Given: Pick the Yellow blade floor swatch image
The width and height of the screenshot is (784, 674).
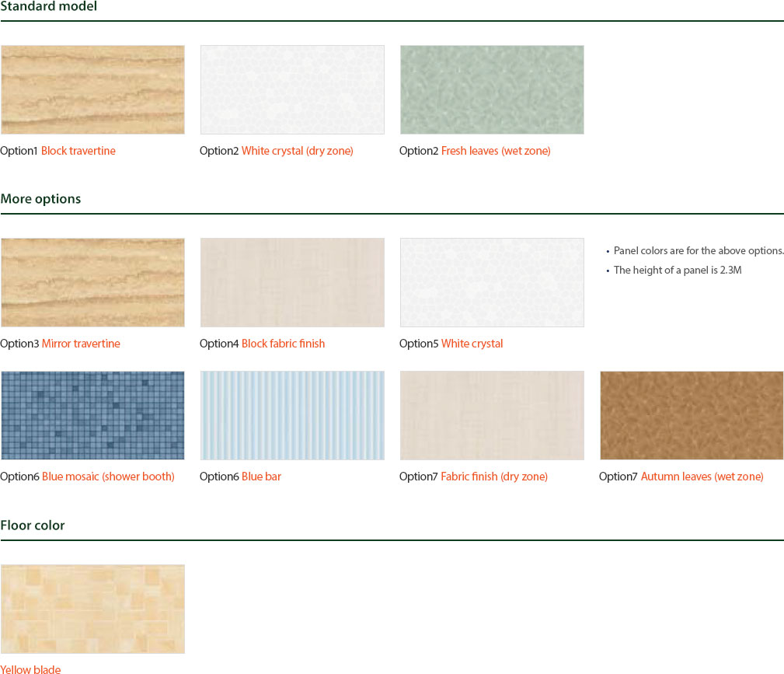Looking at the screenshot, I should click(x=92, y=609).
